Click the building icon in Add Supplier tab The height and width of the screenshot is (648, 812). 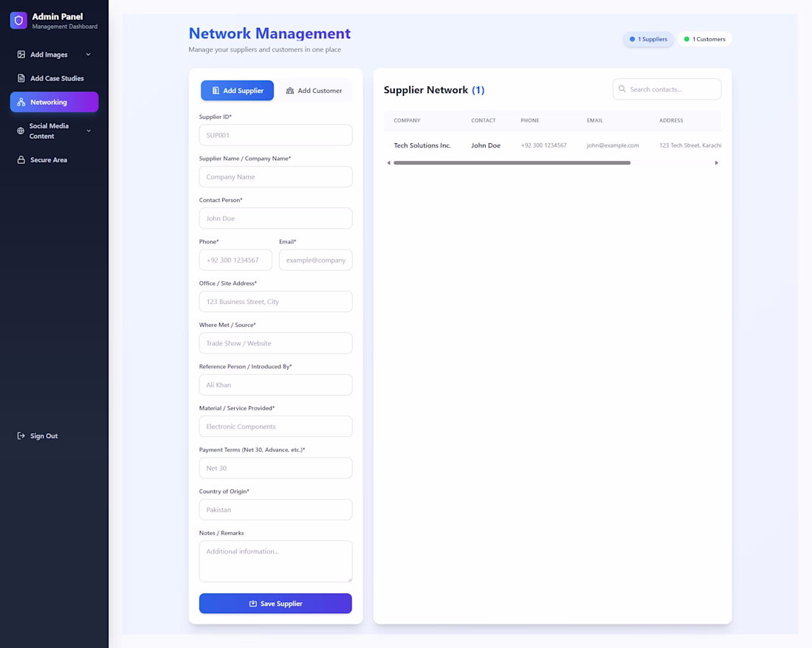point(216,91)
